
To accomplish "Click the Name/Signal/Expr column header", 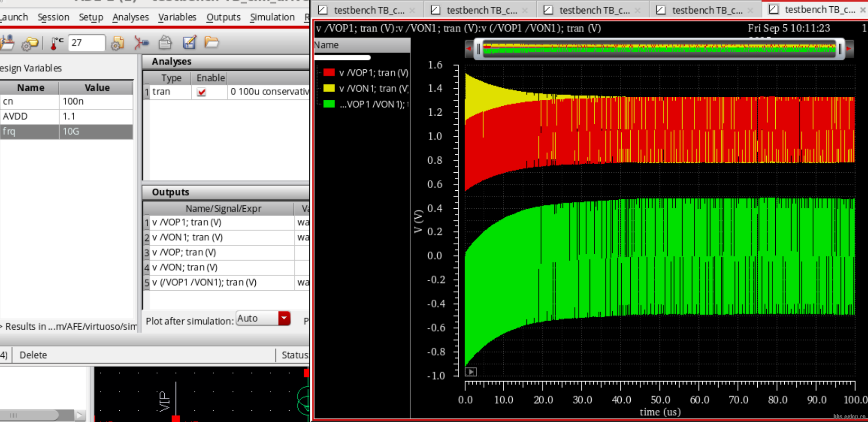I will point(223,208).
